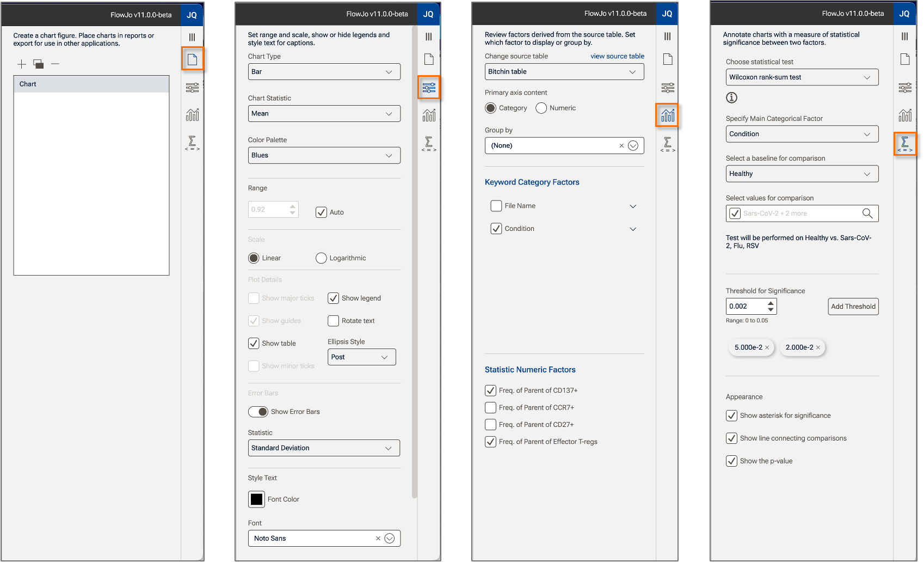Clear the Group by (None) selection
This screenshot has height=562, width=924.
click(x=621, y=146)
